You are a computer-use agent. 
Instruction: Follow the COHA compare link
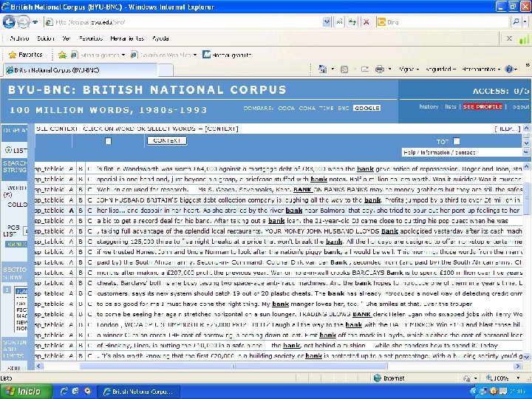[x=307, y=108]
